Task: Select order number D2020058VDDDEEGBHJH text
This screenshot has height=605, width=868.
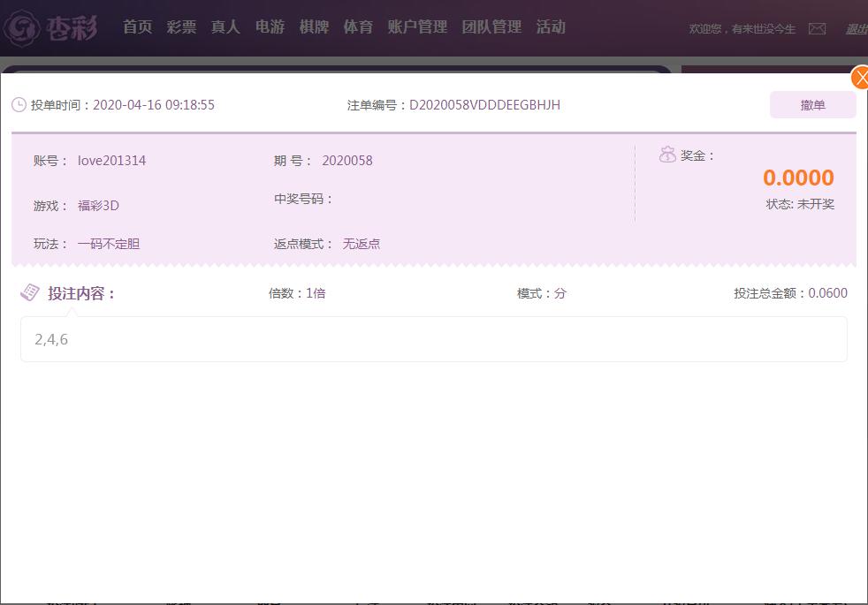Action: point(484,105)
